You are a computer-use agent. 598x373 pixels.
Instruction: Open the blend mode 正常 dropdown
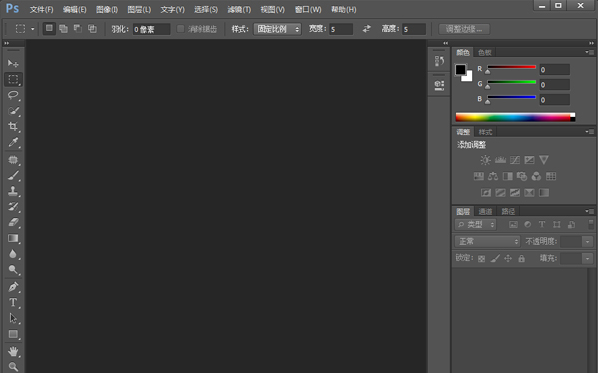point(487,241)
